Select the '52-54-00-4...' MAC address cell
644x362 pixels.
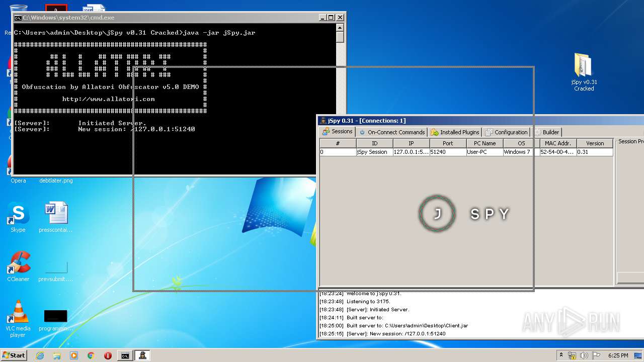[558, 152]
